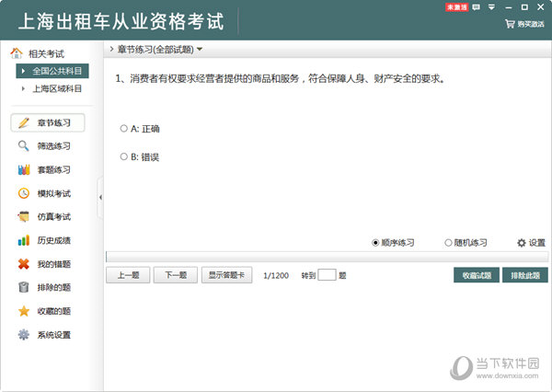
Task: Collapse the left sidebar panel arrow
Action: point(99,196)
